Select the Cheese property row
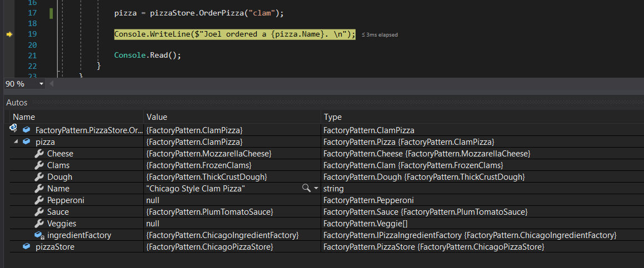 (x=327, y=154)
